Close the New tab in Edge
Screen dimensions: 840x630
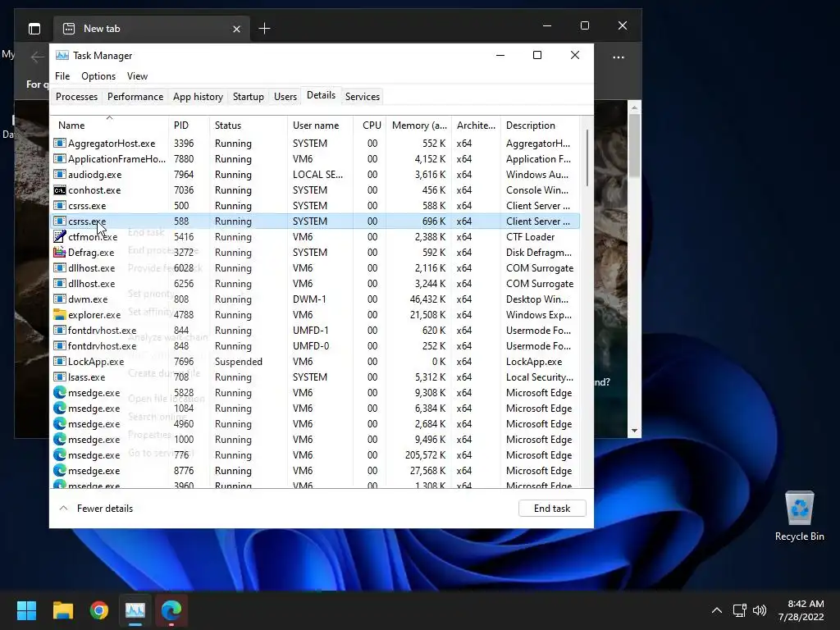(236, 29)
